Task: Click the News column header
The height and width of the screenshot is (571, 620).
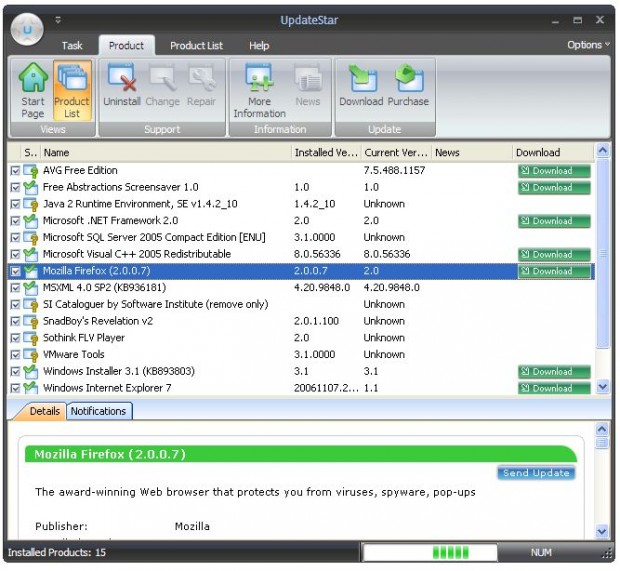Action: (x=472, y=152)
